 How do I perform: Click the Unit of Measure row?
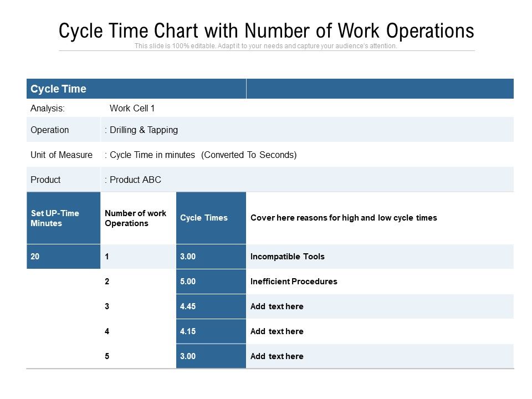(x=166, y=155)
